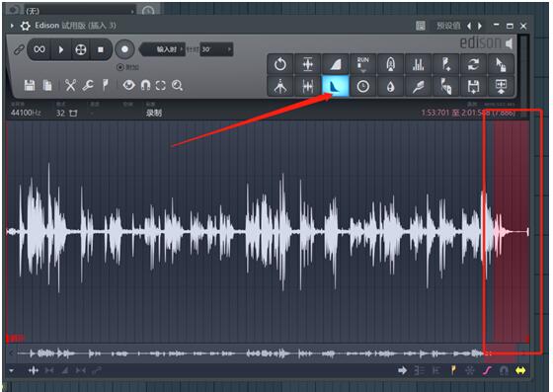Open the regions flag menu
553x392 pixels.
pos(105,85)
